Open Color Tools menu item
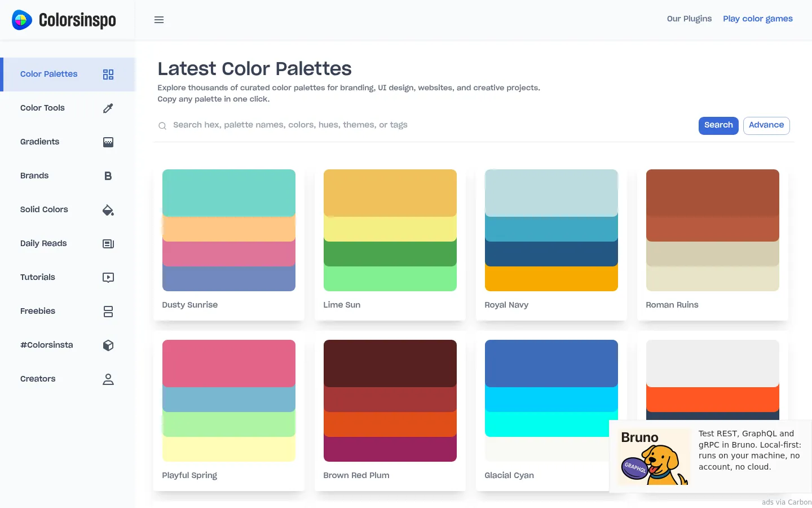The width and height of the screenshot is (812, 508). pyautogui.click(x=68, y=108)
